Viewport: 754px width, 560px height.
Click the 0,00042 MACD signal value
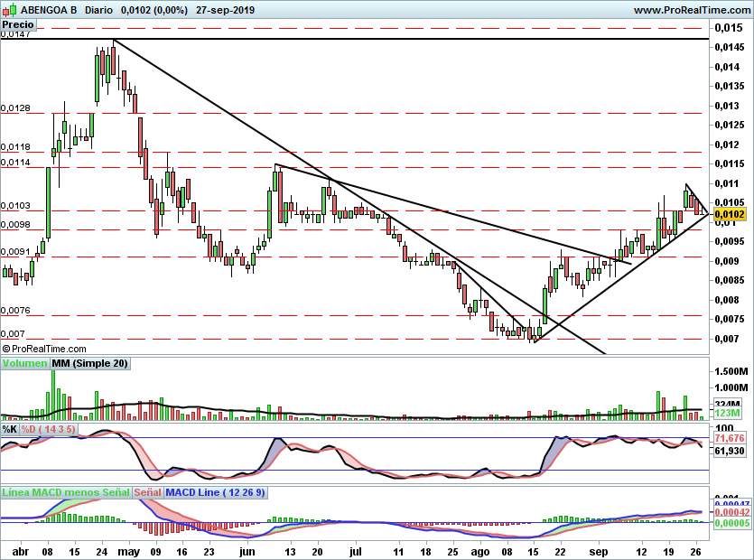point(732,512)
